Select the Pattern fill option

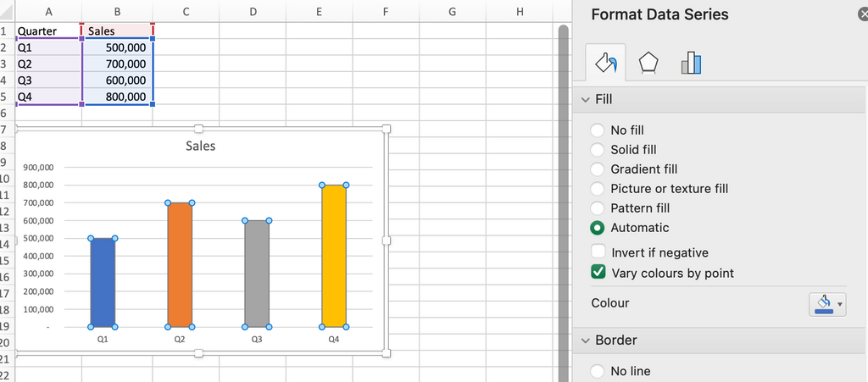tap(597, 208)
